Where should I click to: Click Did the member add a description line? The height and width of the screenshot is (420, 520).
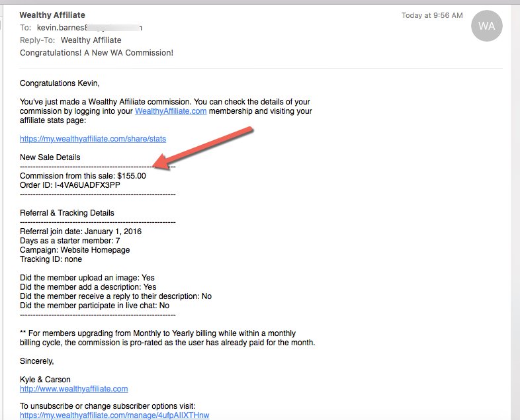click(x=88, y=287)
